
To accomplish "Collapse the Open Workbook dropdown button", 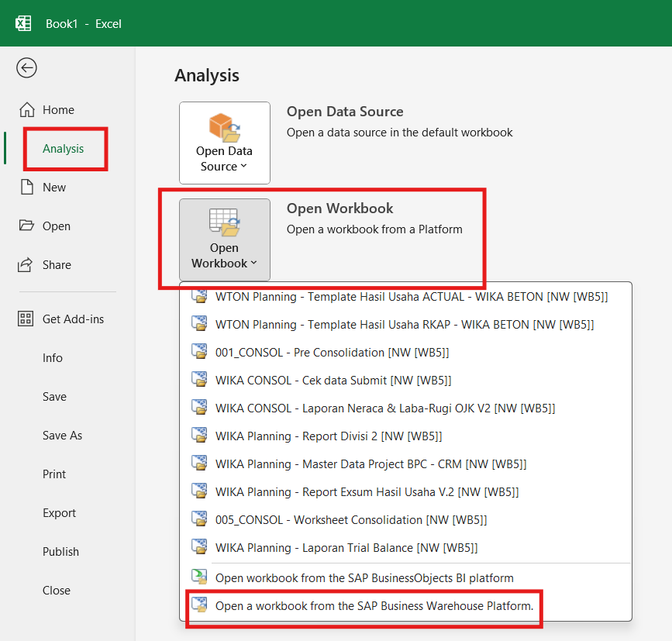I will (x=224, y=240).
